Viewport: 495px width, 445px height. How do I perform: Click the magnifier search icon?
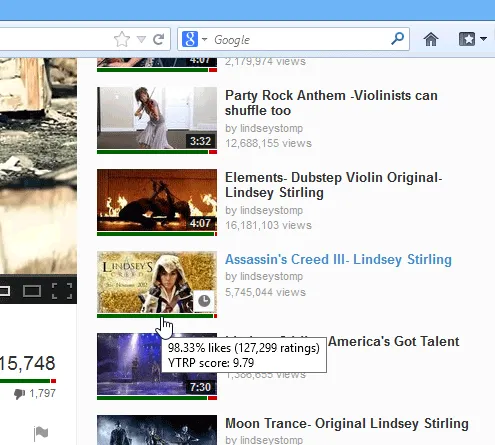tap(397, 39)
